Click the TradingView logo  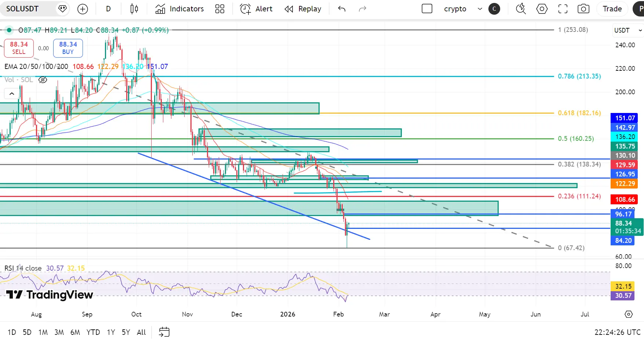click(x=50, y=295)
